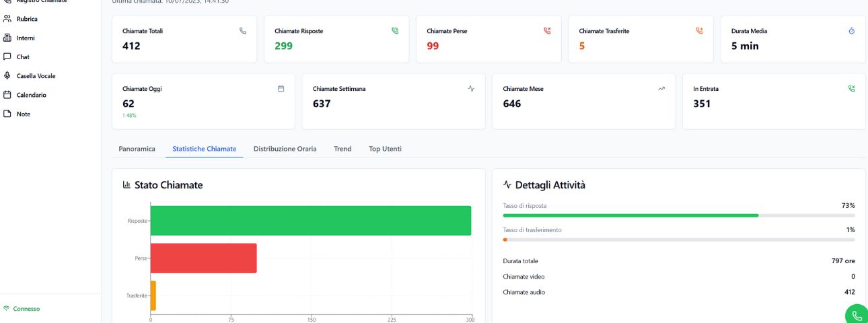This screenshot has width=868, height=323.
Task: Click the Risposte axis label in chart
Action: 137,221
